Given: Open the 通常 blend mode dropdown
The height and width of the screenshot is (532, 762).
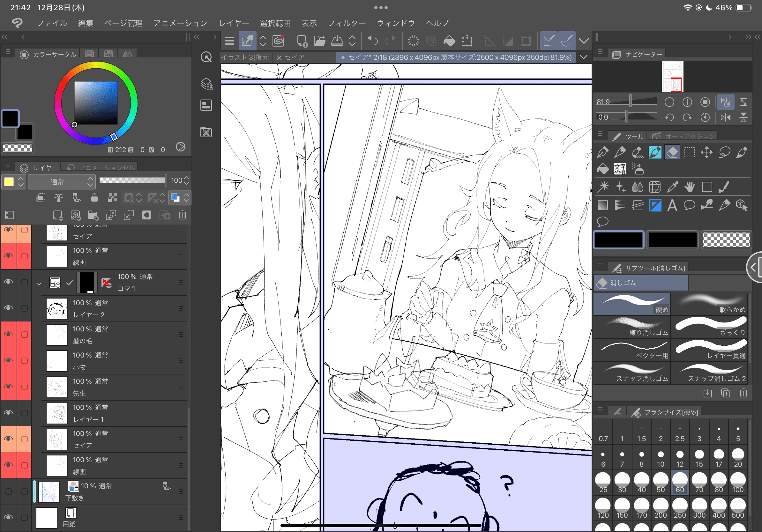Looking at the screenshot, I should pos(62,181).
